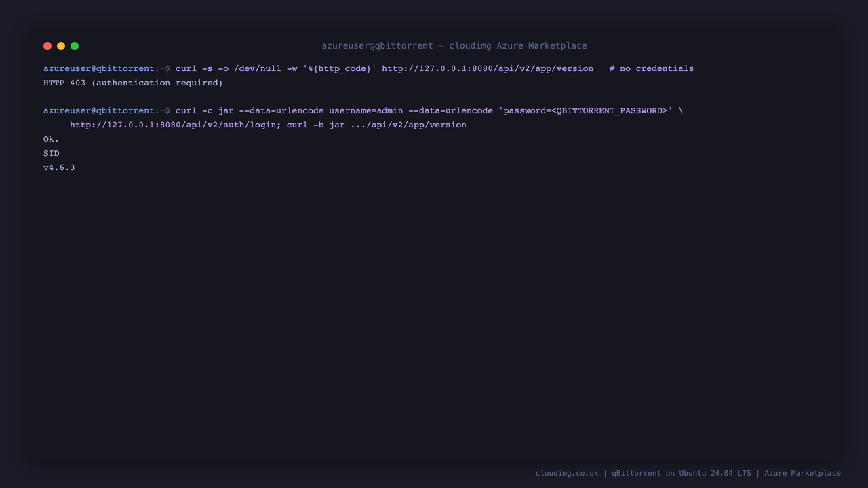
Task: Click the '# no credentials' comment
Action: (x=651, y=68)
